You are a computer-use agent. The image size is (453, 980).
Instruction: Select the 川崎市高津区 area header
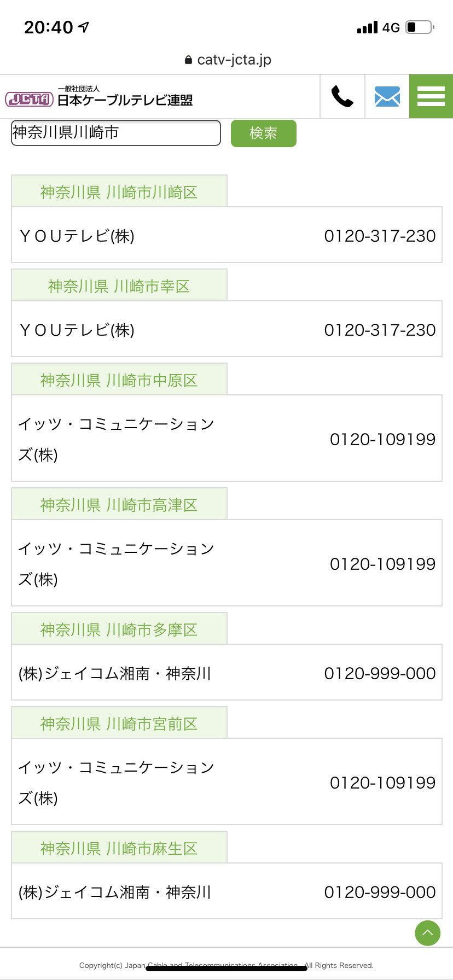coord(119,505)
